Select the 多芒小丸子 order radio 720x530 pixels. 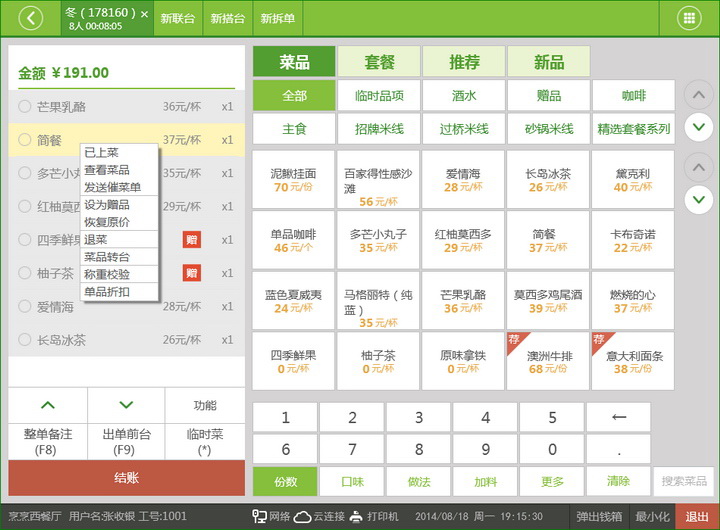(24, 173)
